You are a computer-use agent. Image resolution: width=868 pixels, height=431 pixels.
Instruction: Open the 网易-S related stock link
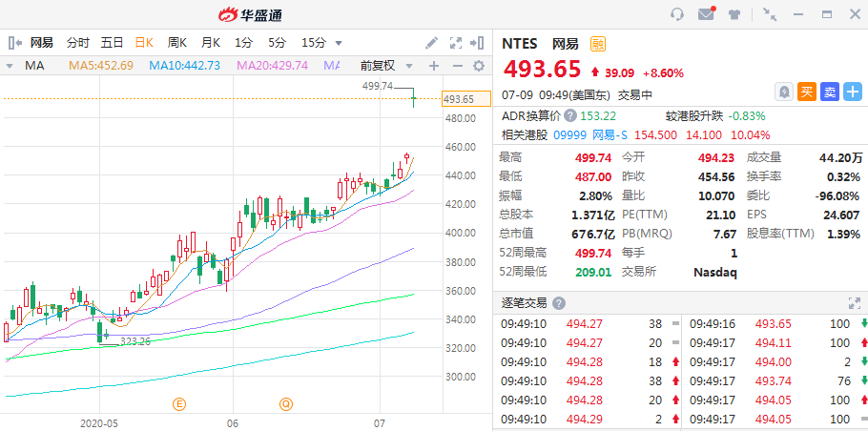pyautogui.click(x=610, y=135)
